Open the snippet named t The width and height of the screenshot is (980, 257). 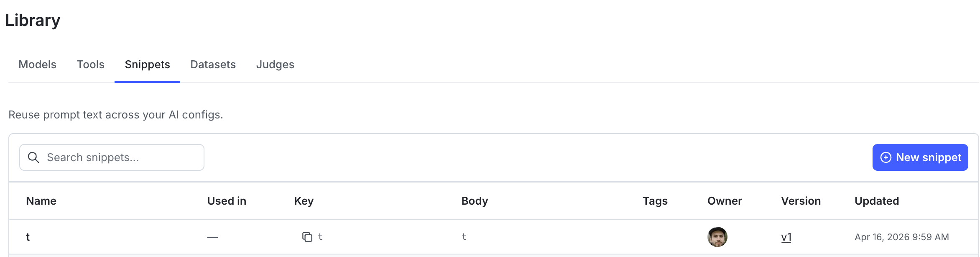pyautogui.click(x=28, y=236)
